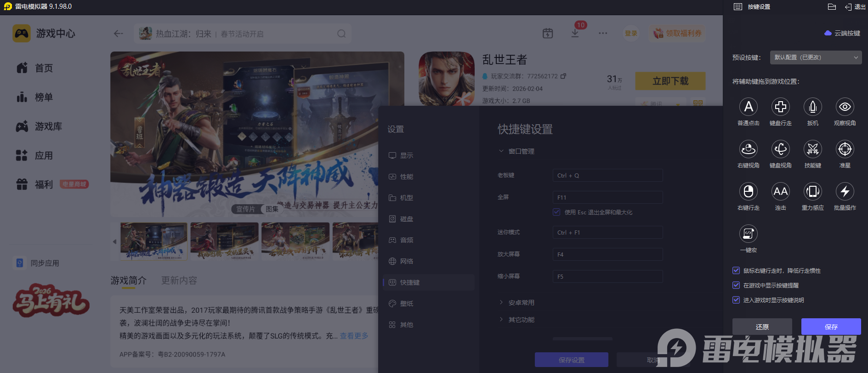868x373 pixels.
Task: Toggle 进入游戏时显示按键说明 checkbox
Action: [736, 300]
